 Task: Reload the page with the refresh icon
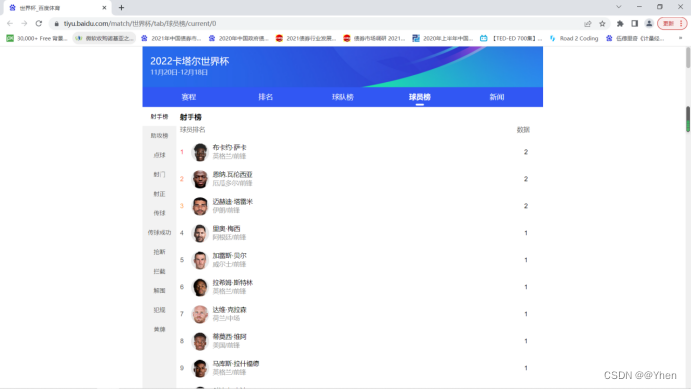[x=39, y=23]
